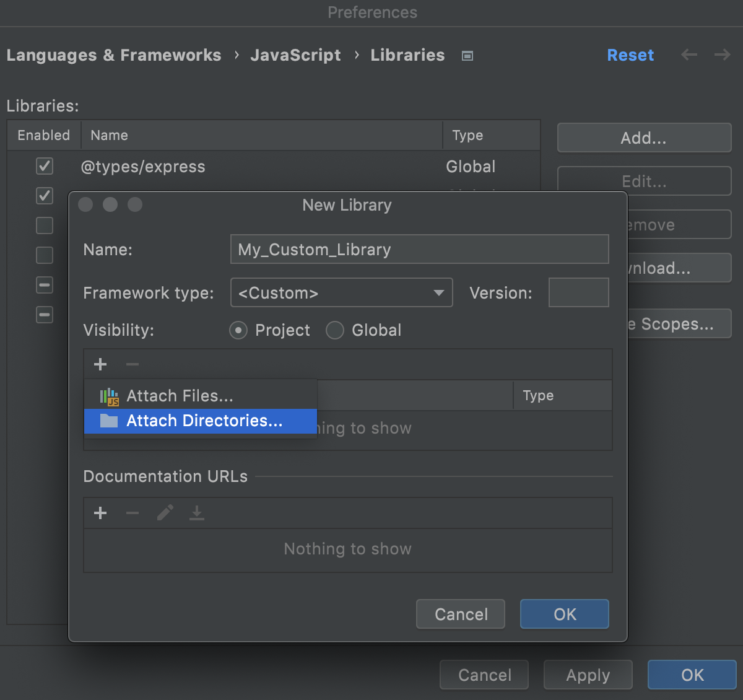Uncheck the @types/express library checkbox
The image size is (743, 700).
[44, 166]
